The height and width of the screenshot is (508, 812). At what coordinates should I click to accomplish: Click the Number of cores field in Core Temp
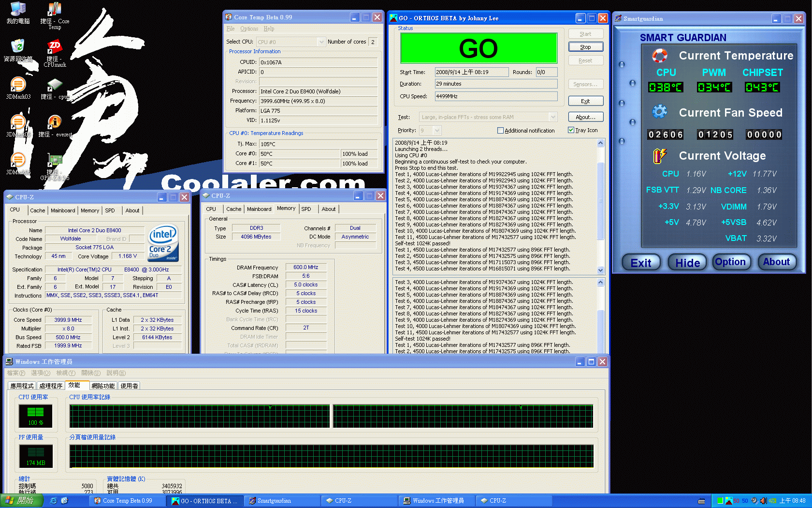[x=373, y=42]
